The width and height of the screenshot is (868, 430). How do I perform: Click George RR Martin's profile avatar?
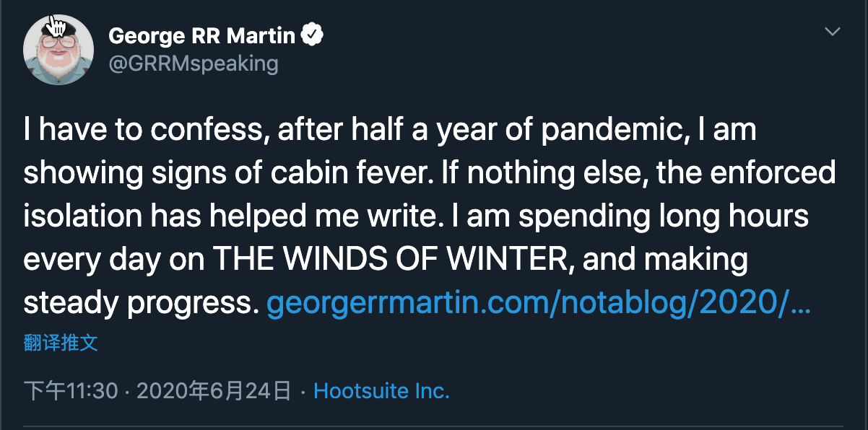pyautogui.click(x=58, y=49)
